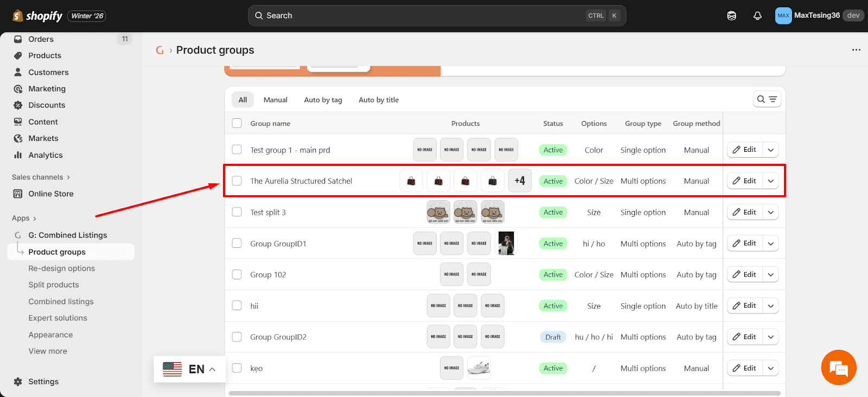This screenshot has width=868, height=397.
Task: Click Edit for The Aurelia Structured Satchel
Action: tap(745, 181)
